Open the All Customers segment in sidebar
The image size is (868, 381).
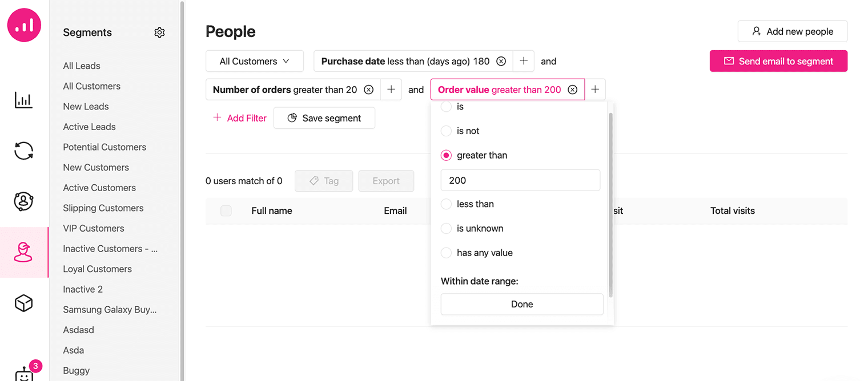(x=92, y=86)
